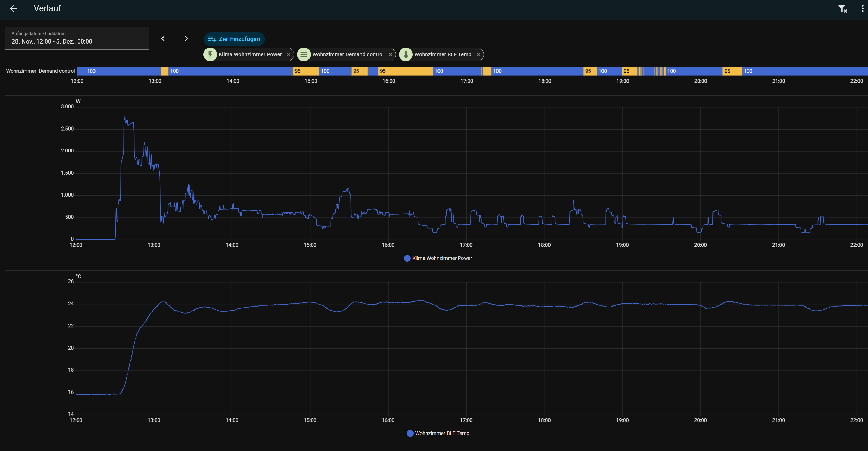Click the power peak in the W chart
868x451 pixels.
click(124, 116)
